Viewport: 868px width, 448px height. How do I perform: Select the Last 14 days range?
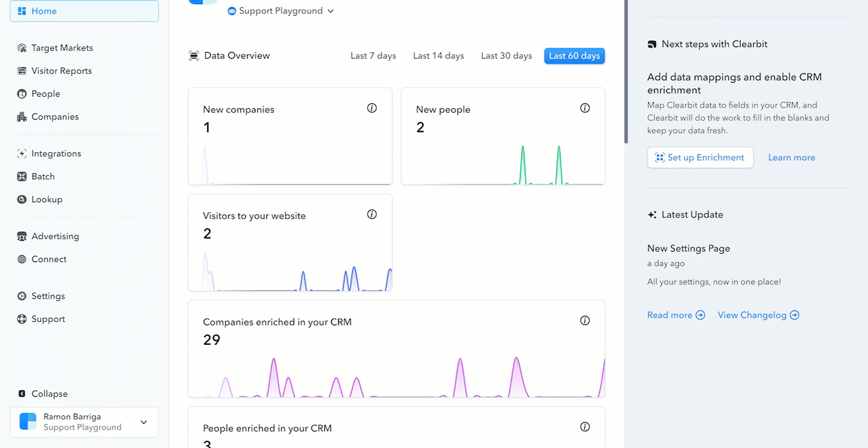[x=438, y=56]
